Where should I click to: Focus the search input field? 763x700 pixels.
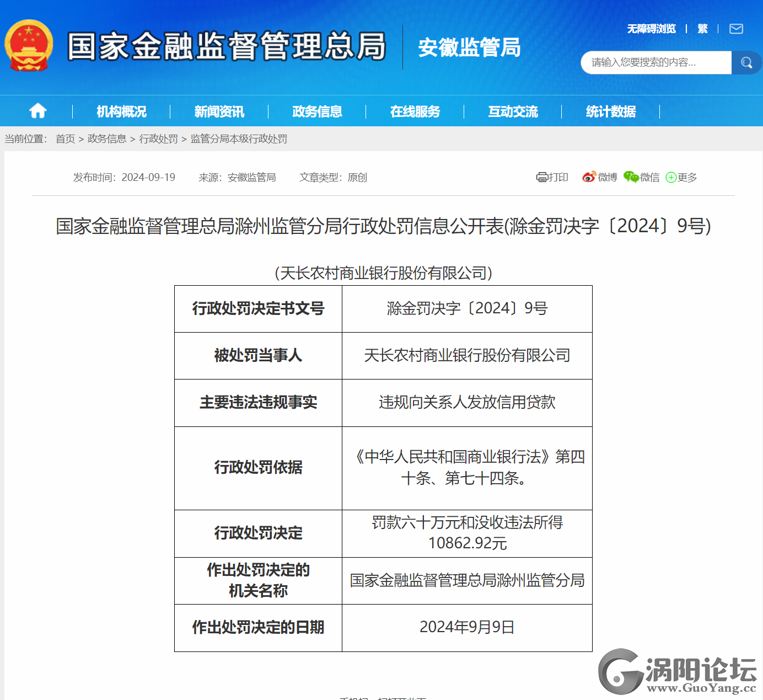coord(656,62)
